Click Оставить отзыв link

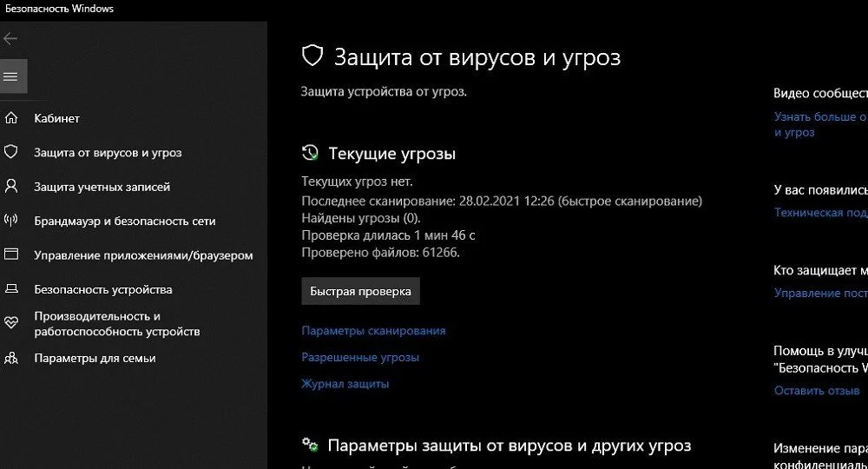click(x=817, y=390)
